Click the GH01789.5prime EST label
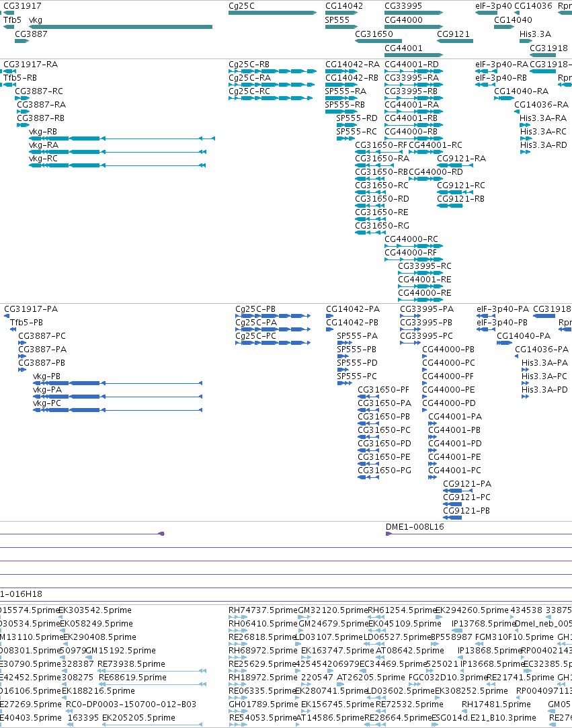Screen dimensions: 572x728 (263, 704)
